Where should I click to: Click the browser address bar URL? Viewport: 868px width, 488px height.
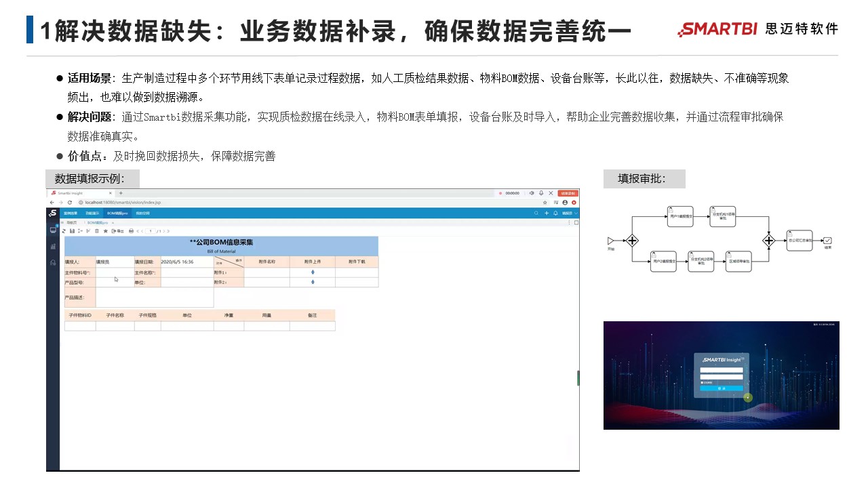pyautogui.click(x=123, y=203)
